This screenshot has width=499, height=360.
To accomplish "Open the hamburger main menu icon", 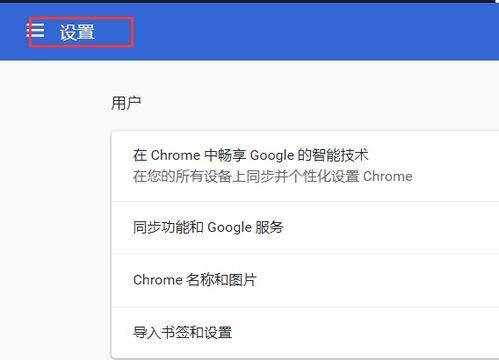I will (35, 31).
